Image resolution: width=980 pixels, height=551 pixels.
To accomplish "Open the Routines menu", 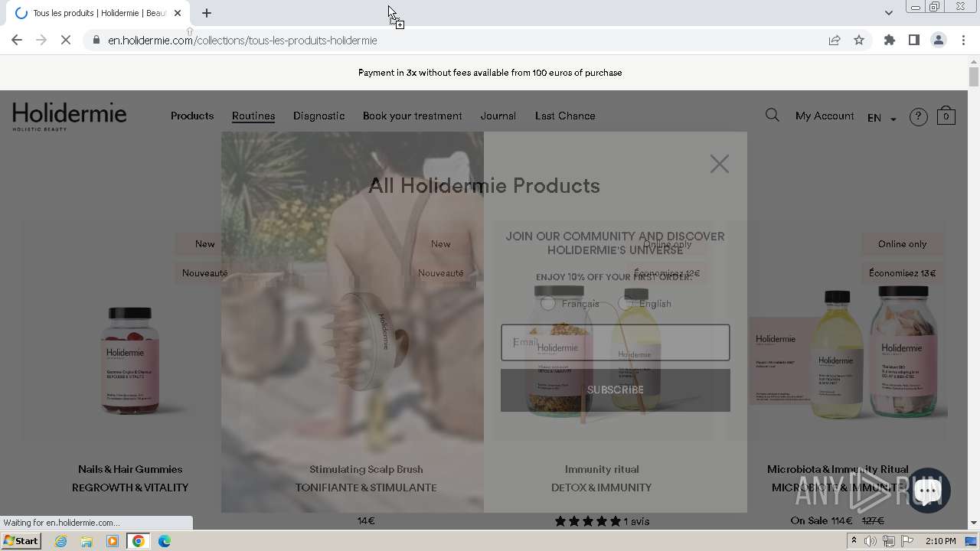I will (x=253, y=116).
